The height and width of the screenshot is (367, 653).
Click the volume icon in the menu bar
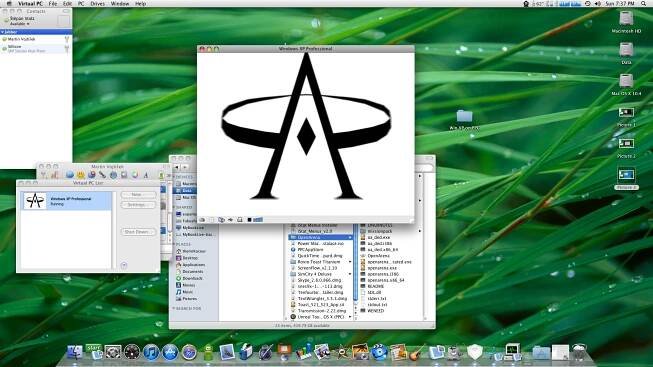597,3
